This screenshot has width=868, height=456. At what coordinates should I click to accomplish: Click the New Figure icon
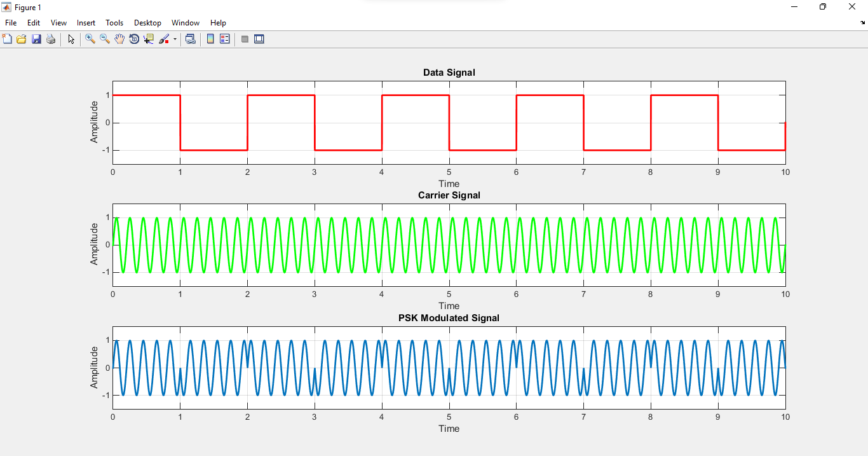coord(8,39)
